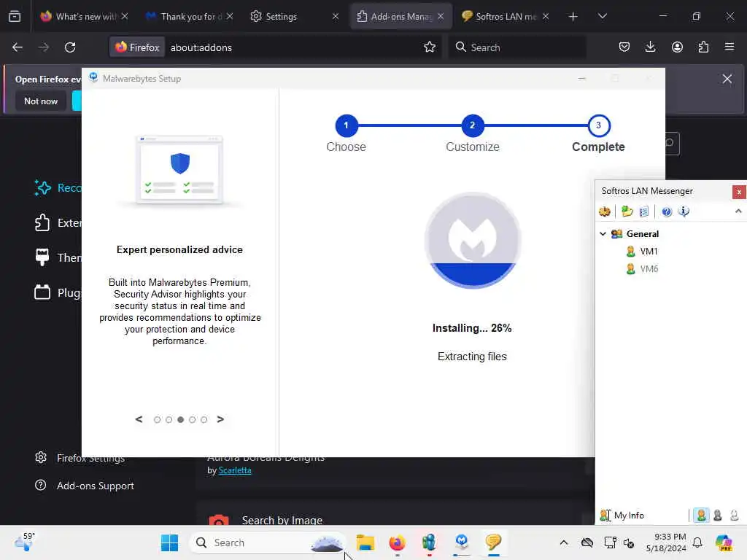Open Firefox View icon in the tab bar
The width and height of the screenshot is (747, 560).
(15, 17)
